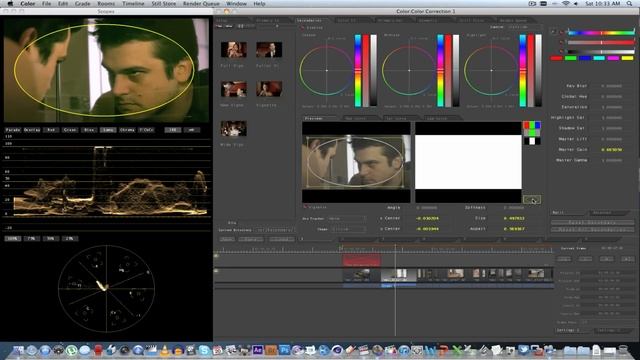Click the vignette Size value field
The height and width of the screenshot is (360, 640).
coord(514,218)
